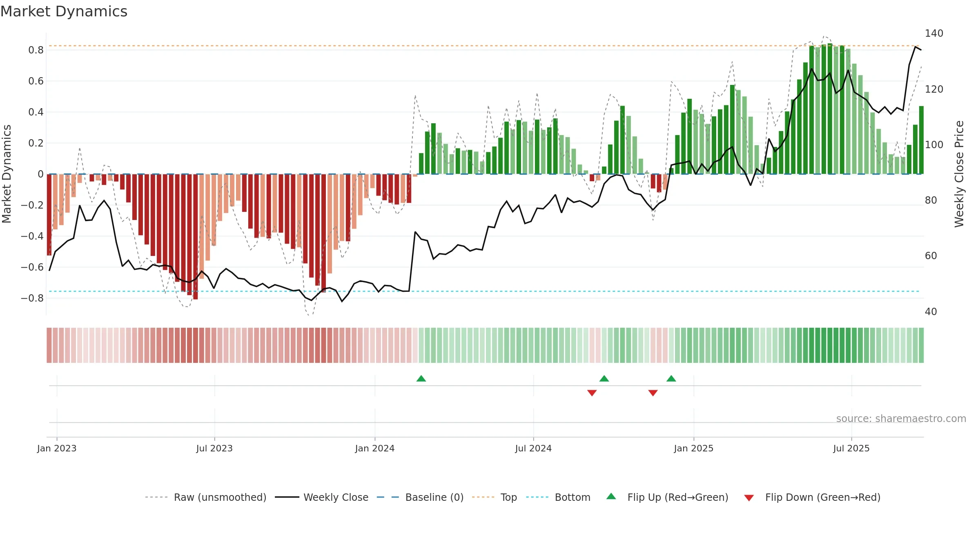This screenshot has width=980, height=551.
Task: Click the 140 price axis tick label
Action: coord(934,33)
